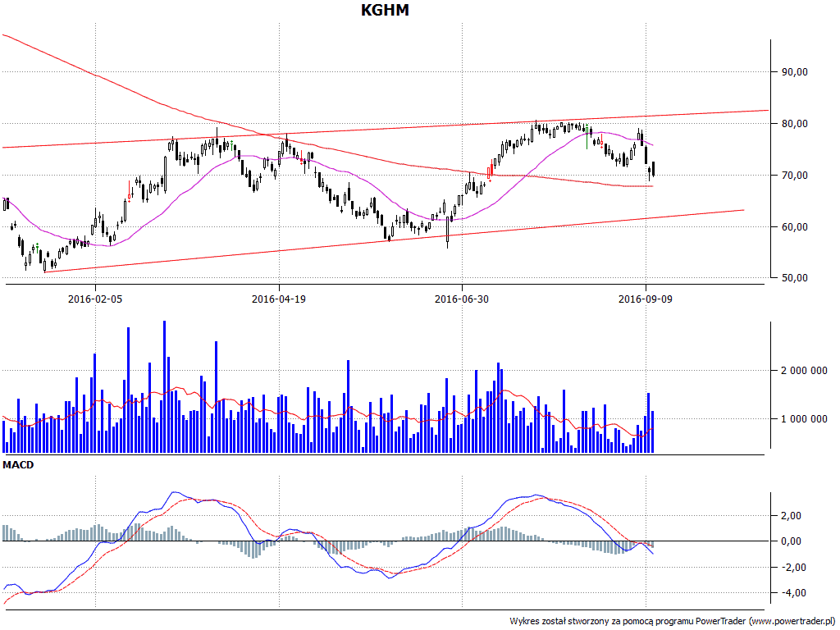Viewport: 840px width, 630px height.
Task: Select the 2016-04-19 date label
Action: pyautogui.click(x=278, y=299)
